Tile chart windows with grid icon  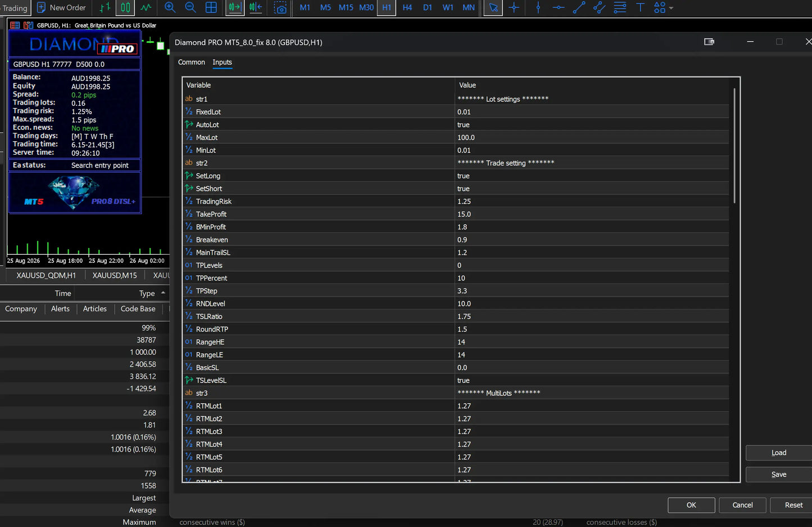(x=211, y=8)
